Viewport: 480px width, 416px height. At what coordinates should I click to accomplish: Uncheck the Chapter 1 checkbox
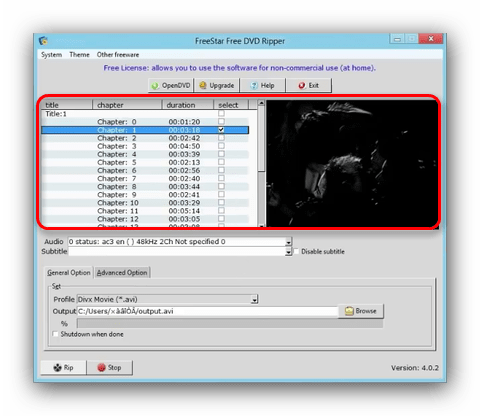[x=221, y=130]
